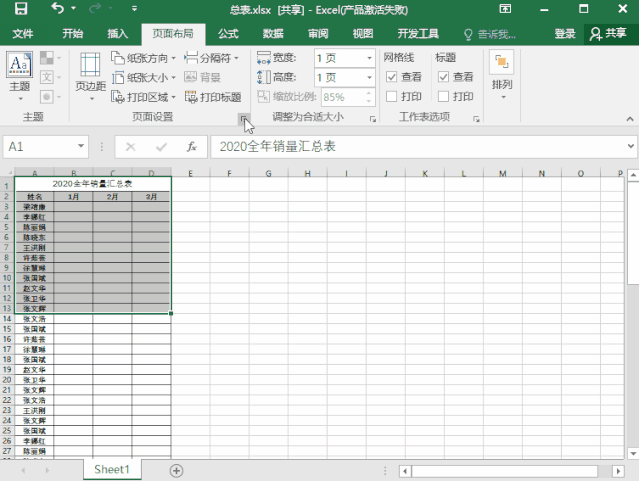Click the formula bar content
This screenshot has height=481, width=639.
tap(418, 146)
